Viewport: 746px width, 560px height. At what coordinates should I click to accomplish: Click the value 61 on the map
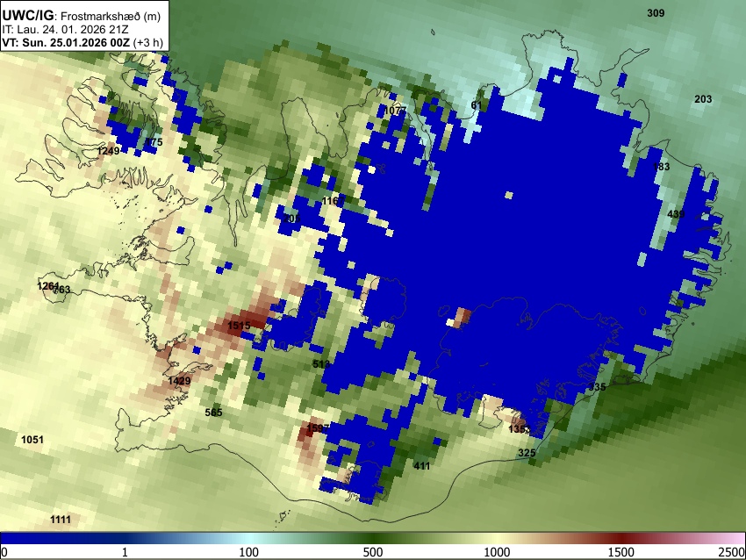pos(477,105)
